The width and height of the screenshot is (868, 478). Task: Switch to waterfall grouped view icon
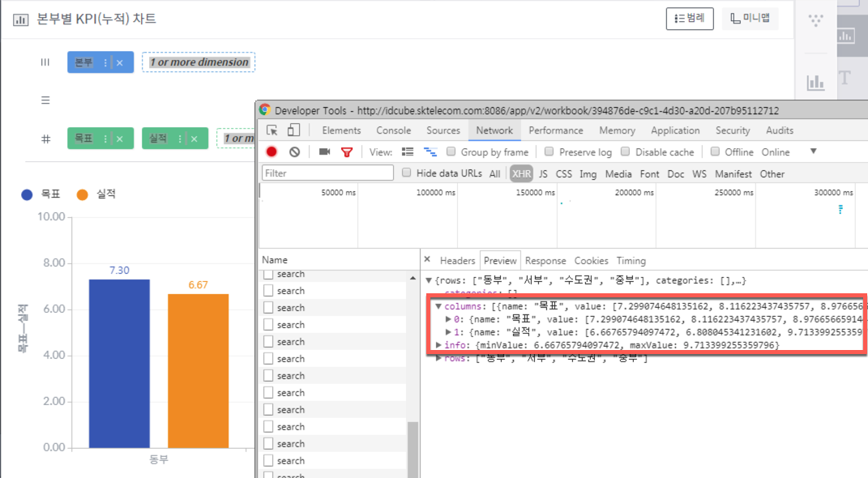(x=430, y=152)
